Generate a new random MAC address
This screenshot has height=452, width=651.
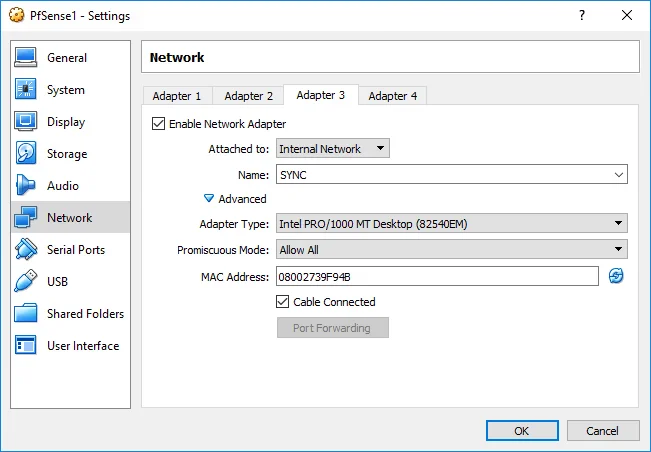(x=616, y=276)
